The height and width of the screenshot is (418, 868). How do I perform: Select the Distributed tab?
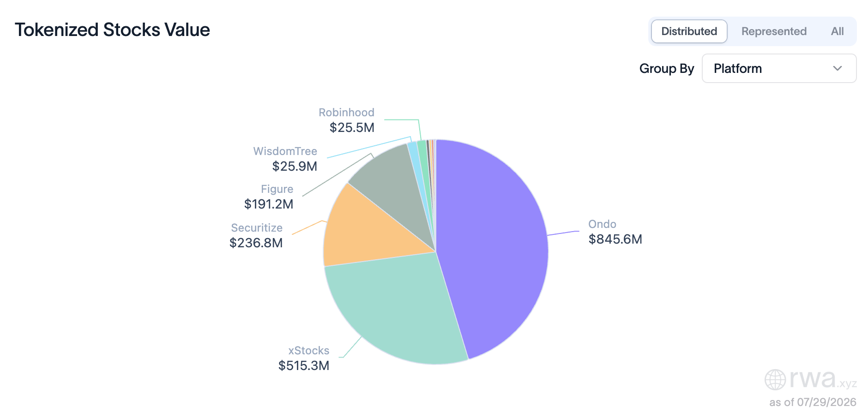point(689,31)
